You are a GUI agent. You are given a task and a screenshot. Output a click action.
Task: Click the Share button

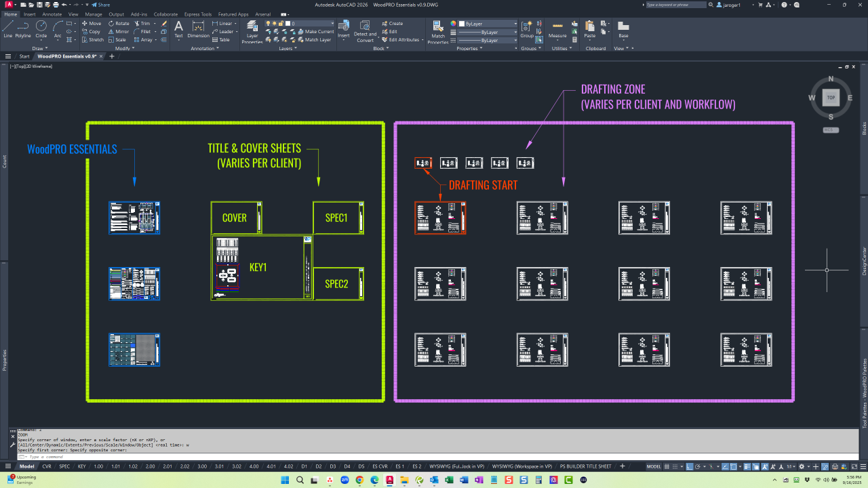(100, 4)
